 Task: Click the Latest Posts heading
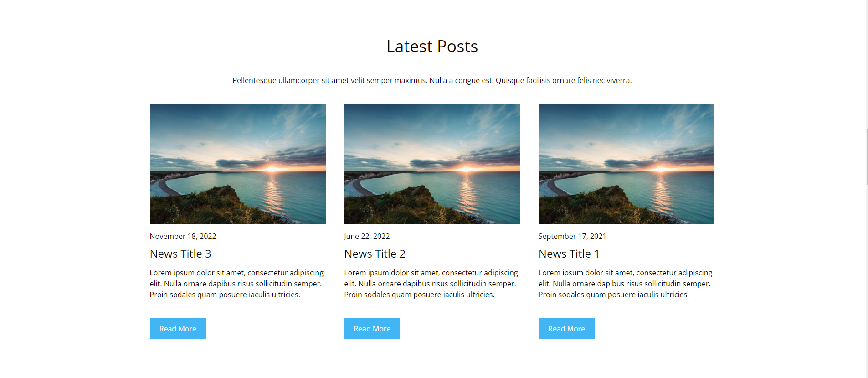432,46
